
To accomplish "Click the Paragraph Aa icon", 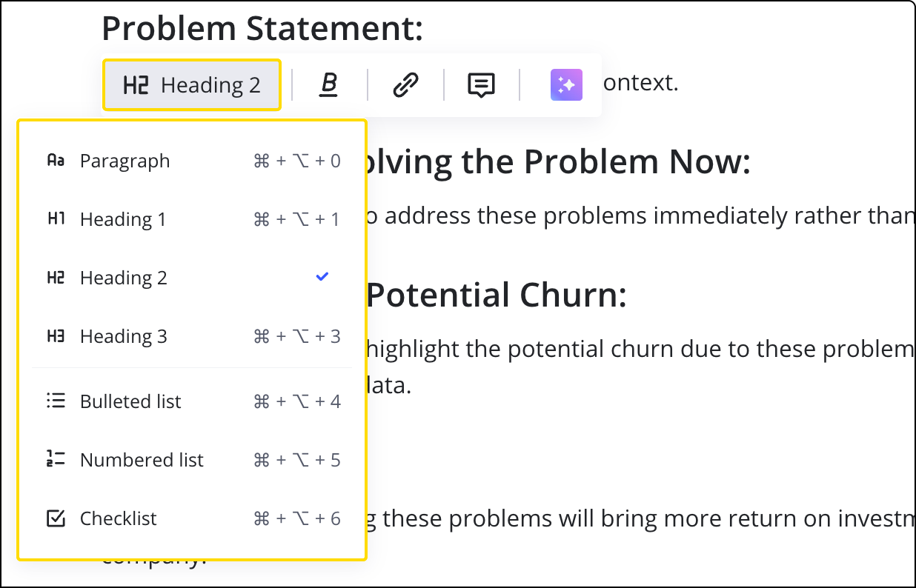I will coord(56,161).
